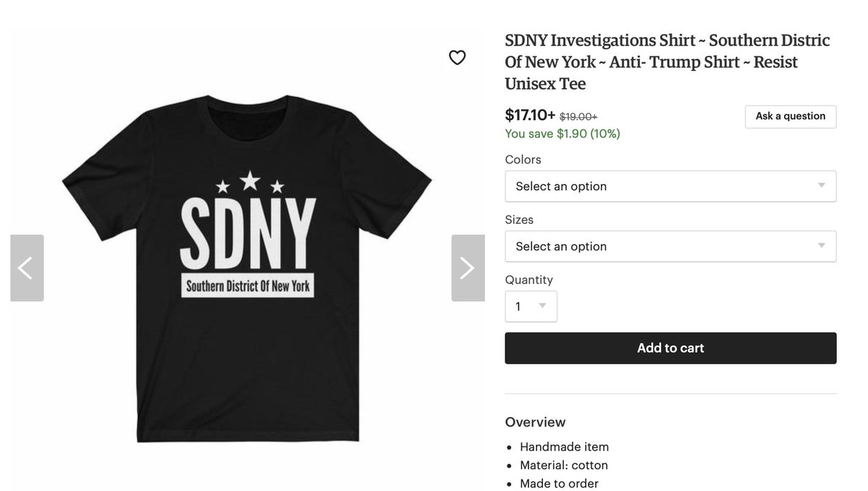Change the Quantity value of 1
The width and height of the screenshot is (868, 491).
coord(531,306)
